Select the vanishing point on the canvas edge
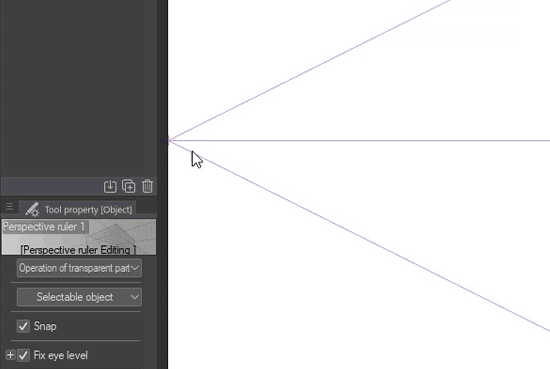 pyautogui.click(x=169, y=141)
